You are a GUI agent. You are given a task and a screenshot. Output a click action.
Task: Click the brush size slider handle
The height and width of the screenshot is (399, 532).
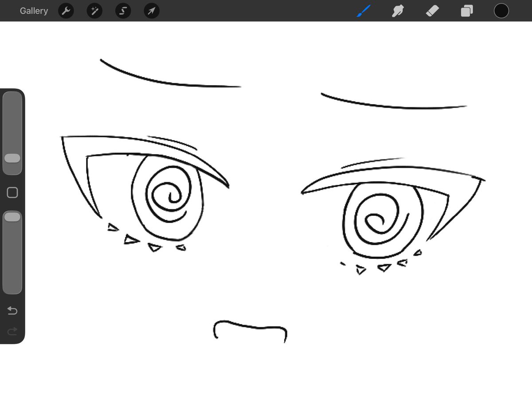tap(12, 158)
